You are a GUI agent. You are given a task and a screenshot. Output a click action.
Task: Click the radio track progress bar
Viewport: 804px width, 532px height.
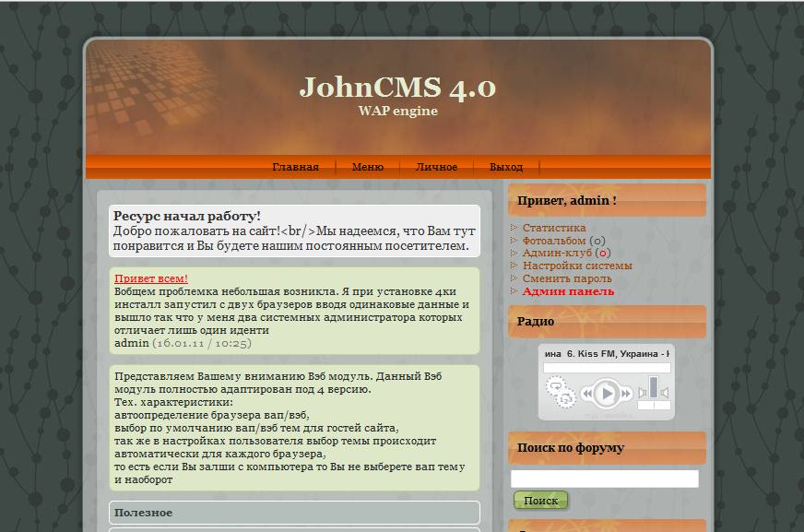(x=606, y=368)
